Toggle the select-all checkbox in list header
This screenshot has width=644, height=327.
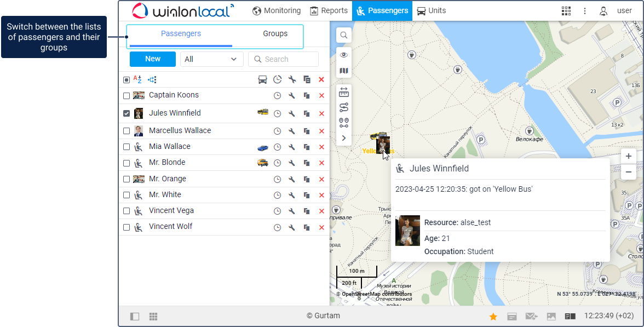(x=127, y=80)
